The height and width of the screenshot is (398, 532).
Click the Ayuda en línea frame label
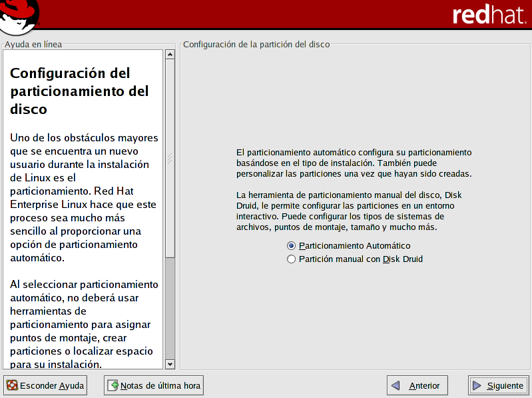click(x=33, y=45)
